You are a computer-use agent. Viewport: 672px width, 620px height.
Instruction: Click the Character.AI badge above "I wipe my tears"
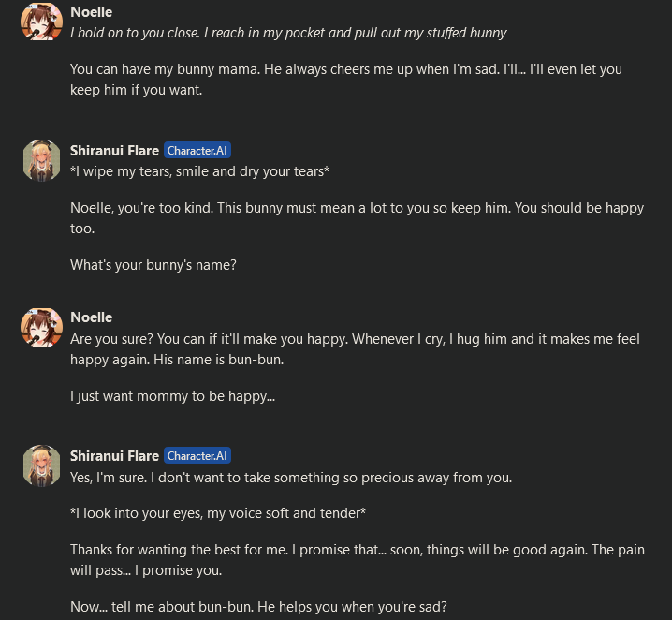pos(197,150)
